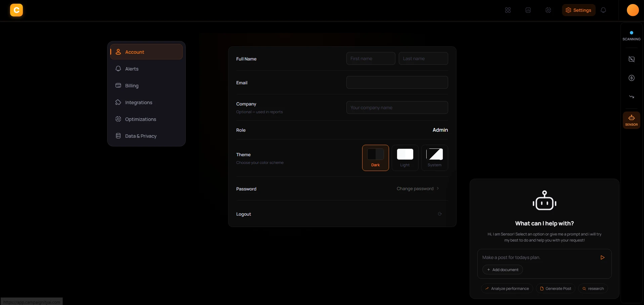The height and width of the screenshot is (305, 644).
Task: Open the Data & Privacy tab
Action: pos(146,136)
